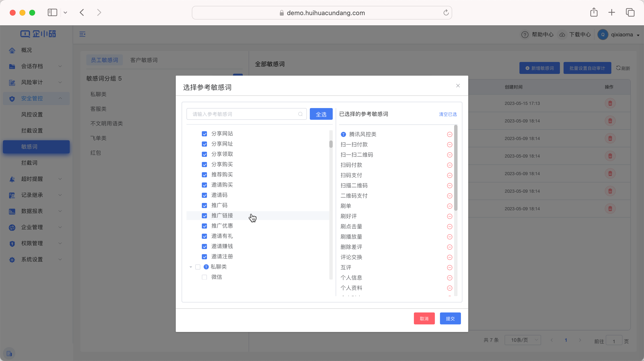Remove 扫码付款 with its minus icon
Screen dimensions: 644x361
449,165
